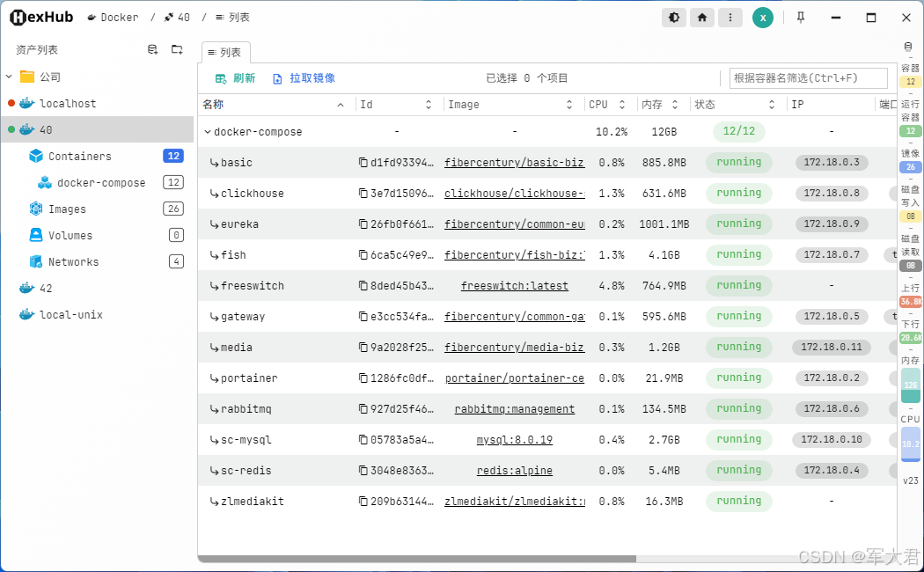
Task: Copy the Id of the sc-mysql container
Action: tap(363, 439)
